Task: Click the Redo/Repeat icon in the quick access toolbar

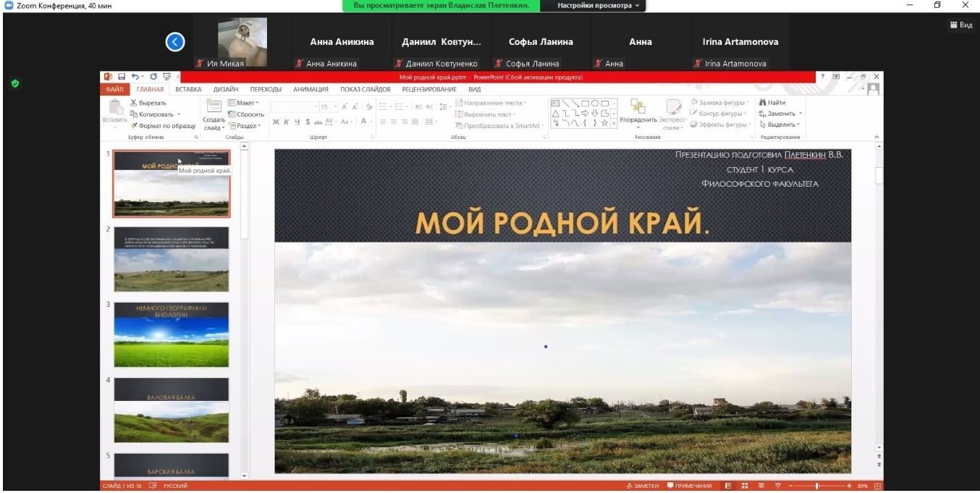Action: point(153,77)
